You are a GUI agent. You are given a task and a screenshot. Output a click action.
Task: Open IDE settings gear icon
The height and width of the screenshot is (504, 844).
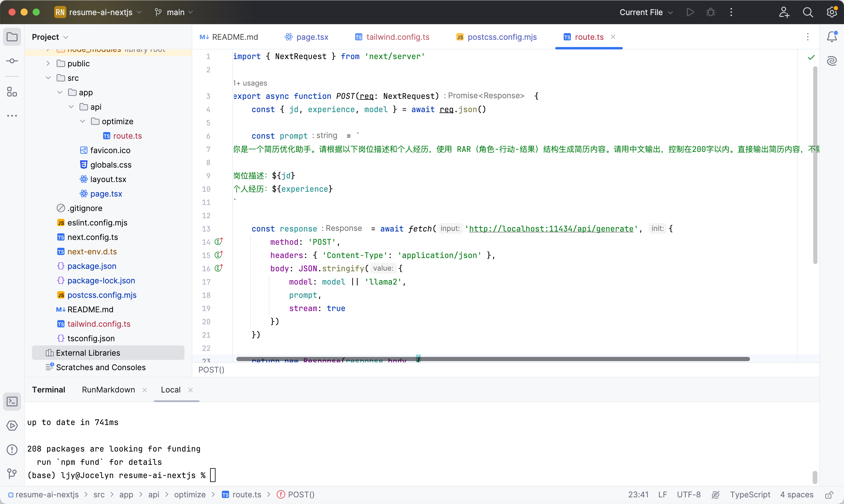pyautogui.click(x=831, y=12)
